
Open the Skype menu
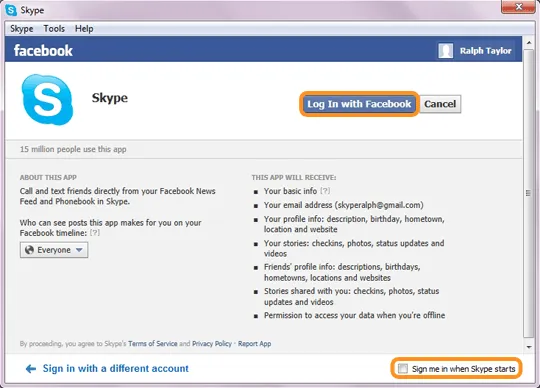click(22, 29)
